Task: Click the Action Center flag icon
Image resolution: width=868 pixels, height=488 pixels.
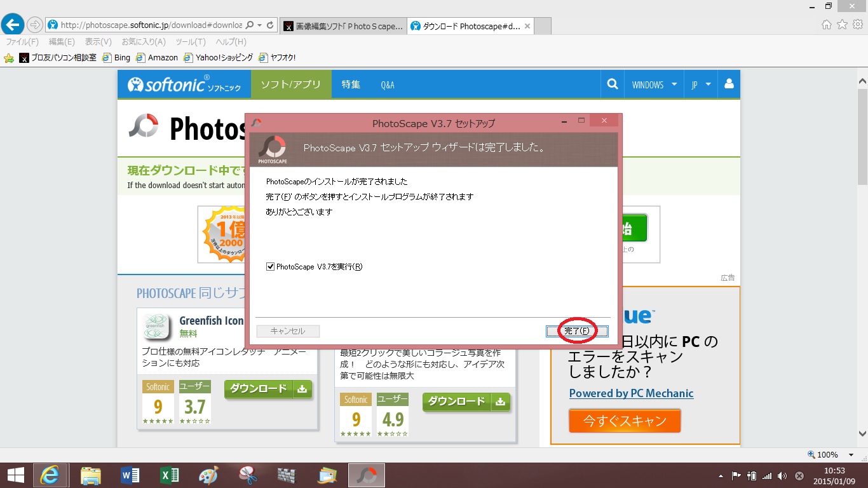Action: (736, 475)
